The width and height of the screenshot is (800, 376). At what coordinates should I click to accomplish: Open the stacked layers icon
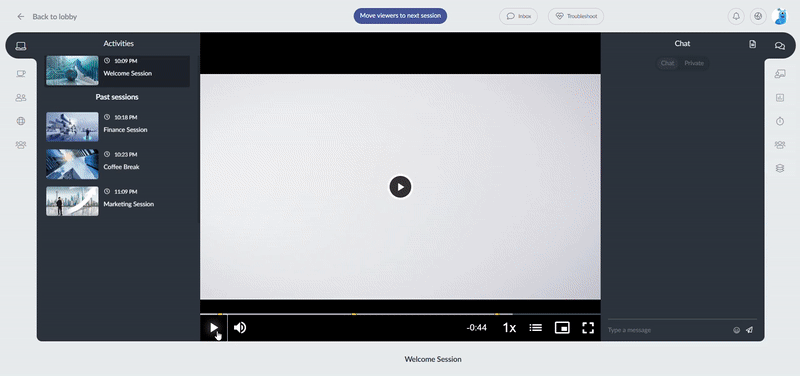[780, 168]
